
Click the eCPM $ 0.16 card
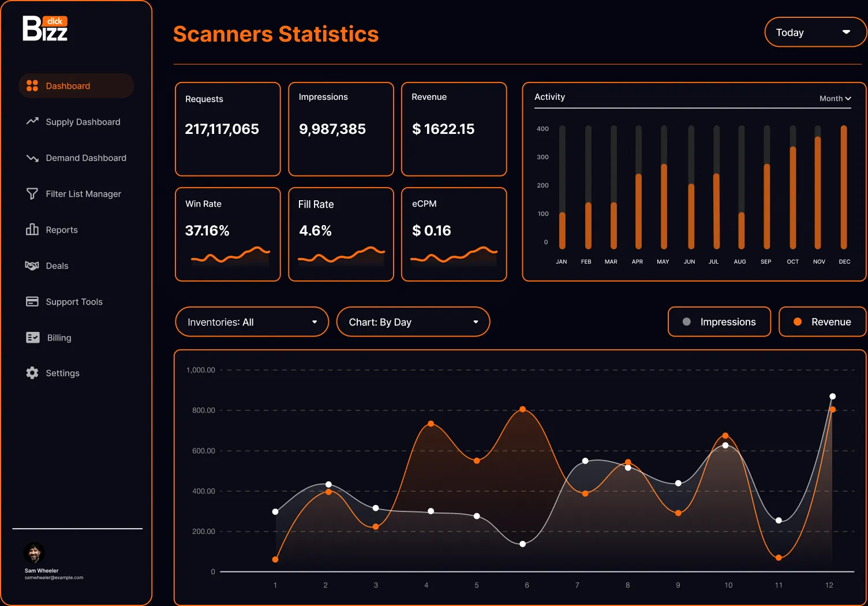pos(454,234)
